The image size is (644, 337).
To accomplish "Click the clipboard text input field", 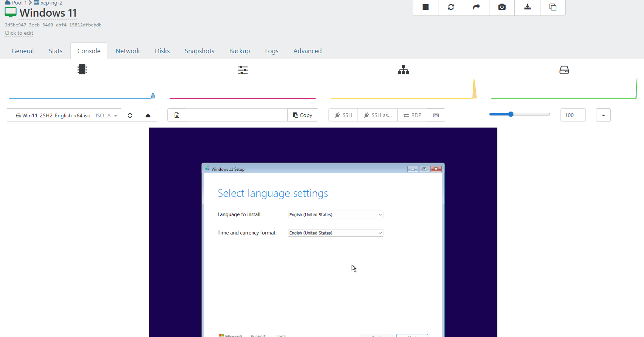I will point(237,115).
